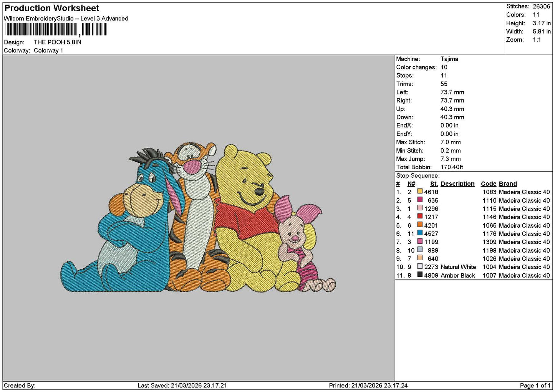Click the Natural White swatch for thread 2273
This screenshot has width=555, height=392.
pos(420,266)
